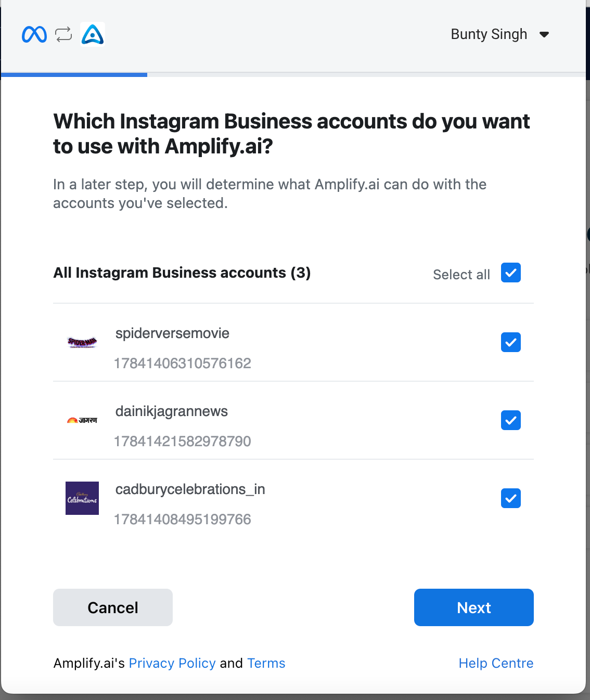This screenshot has width=590, height=700.
Task: Click the Meta infinity logo
Action: point(34,35)
